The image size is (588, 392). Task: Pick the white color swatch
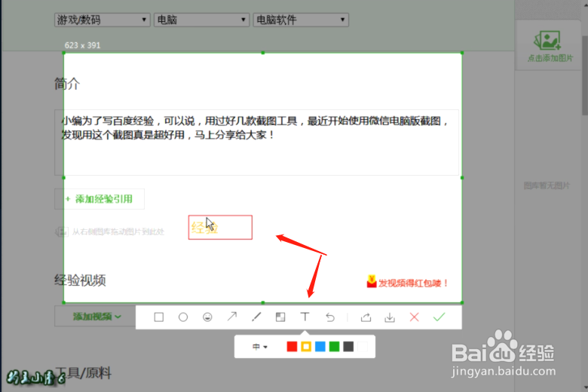[363, 347]
